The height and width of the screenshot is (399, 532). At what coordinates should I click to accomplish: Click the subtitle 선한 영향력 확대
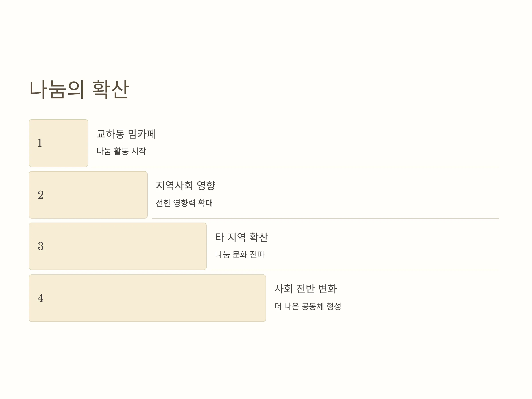(184, 203)
